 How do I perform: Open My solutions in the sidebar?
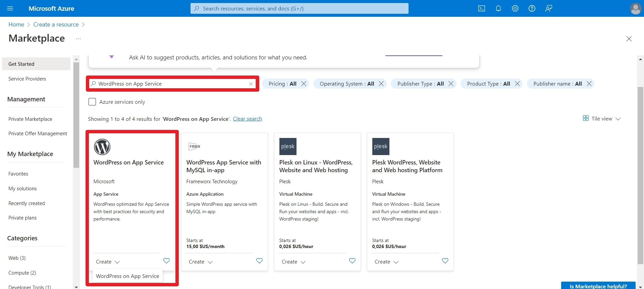point(22,189)
